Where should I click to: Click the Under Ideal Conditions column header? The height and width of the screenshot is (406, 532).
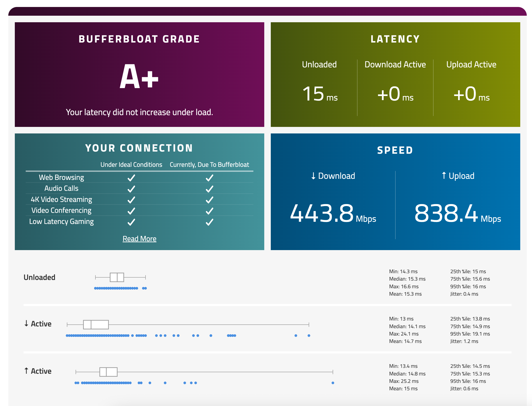(x=131, y=165)
